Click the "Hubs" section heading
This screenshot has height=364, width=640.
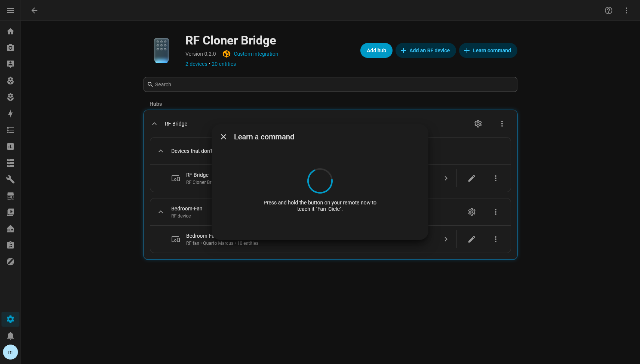pyautogui.click(x=156, y=104)
